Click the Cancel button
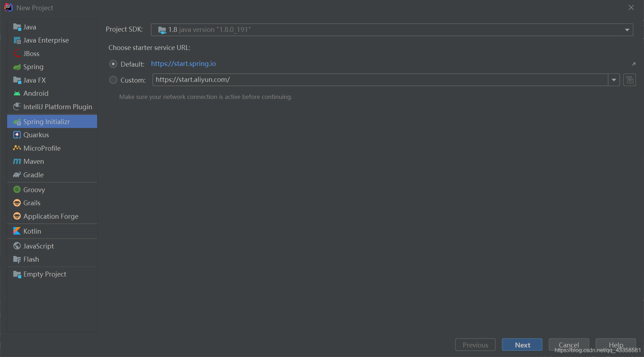Viewport: 644px width, 357px height. 569,345
